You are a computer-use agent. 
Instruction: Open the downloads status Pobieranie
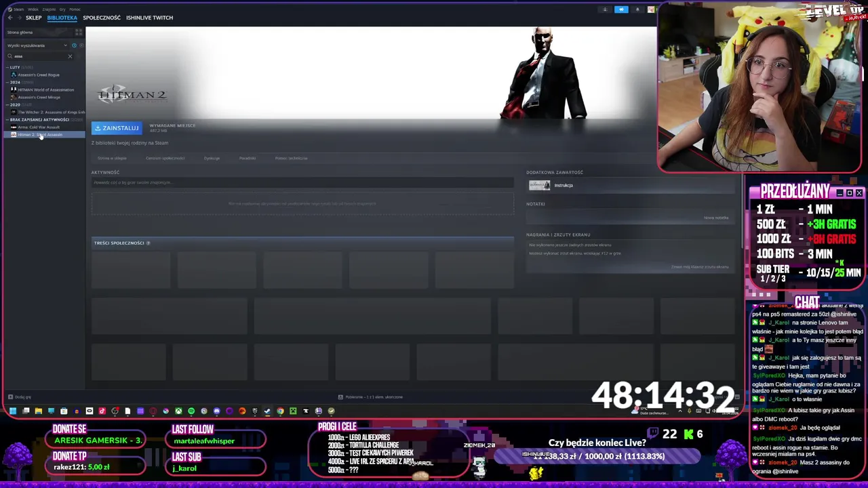pyautogui.click(x=371, y=396)
